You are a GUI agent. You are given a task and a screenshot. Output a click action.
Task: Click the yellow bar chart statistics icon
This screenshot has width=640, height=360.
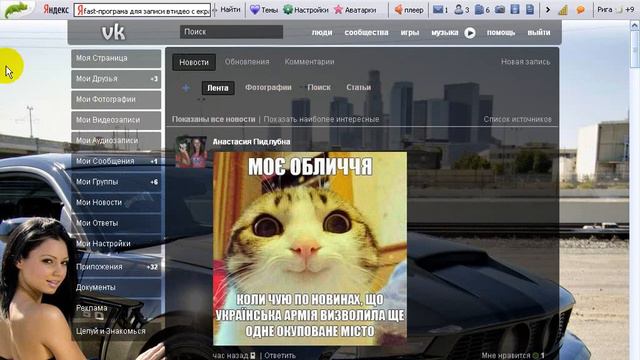tap(563, 10)
